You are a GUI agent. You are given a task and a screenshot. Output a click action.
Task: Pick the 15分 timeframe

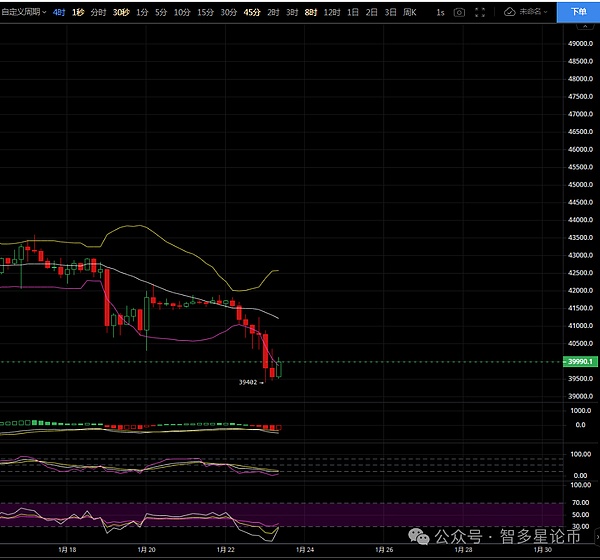[205, 12]
